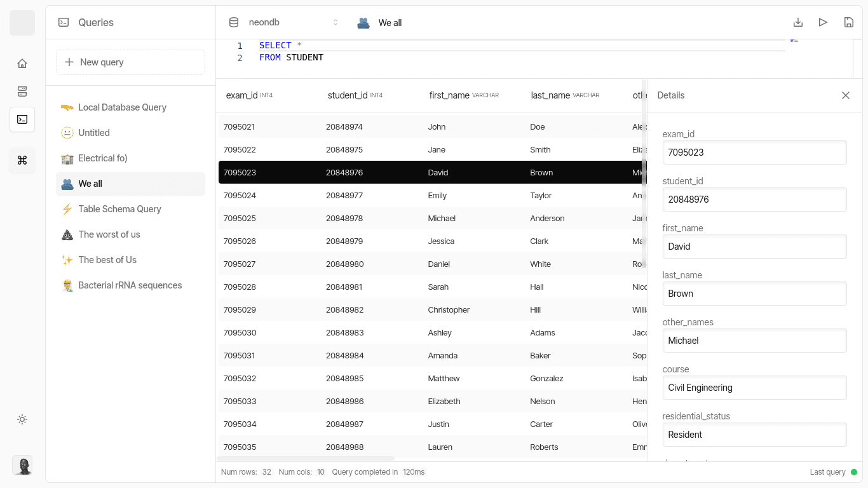The width and height of the screenshot is (868, 488).
Task: Click the first_name field showing David
Action: [754, 247]
